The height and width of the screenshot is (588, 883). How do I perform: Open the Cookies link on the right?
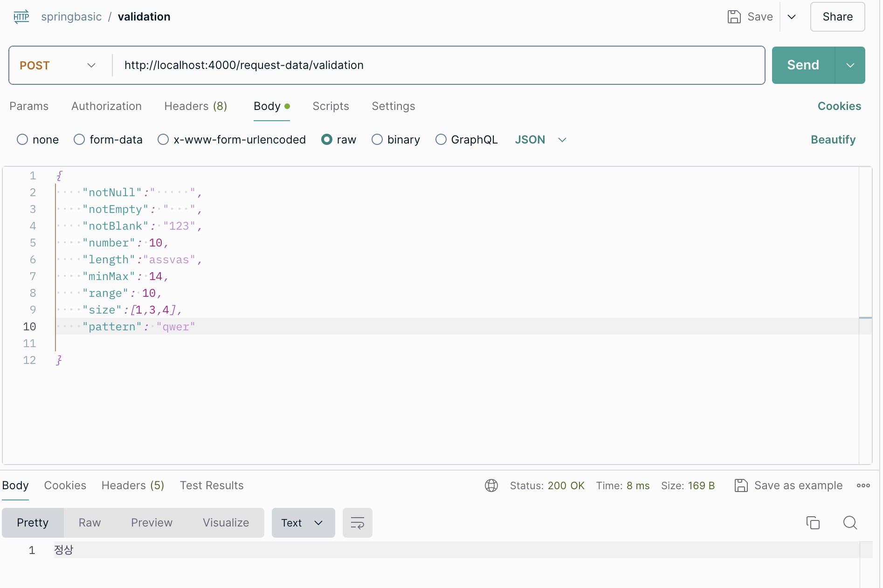click(x=839, y=106)
